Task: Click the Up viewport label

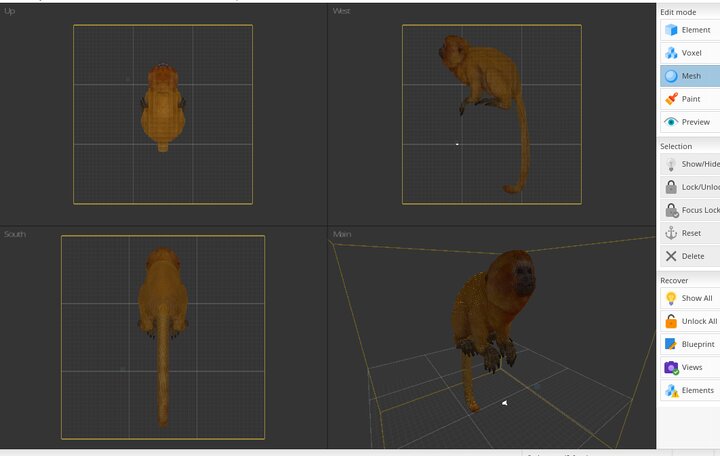Action: click(10, 11)
